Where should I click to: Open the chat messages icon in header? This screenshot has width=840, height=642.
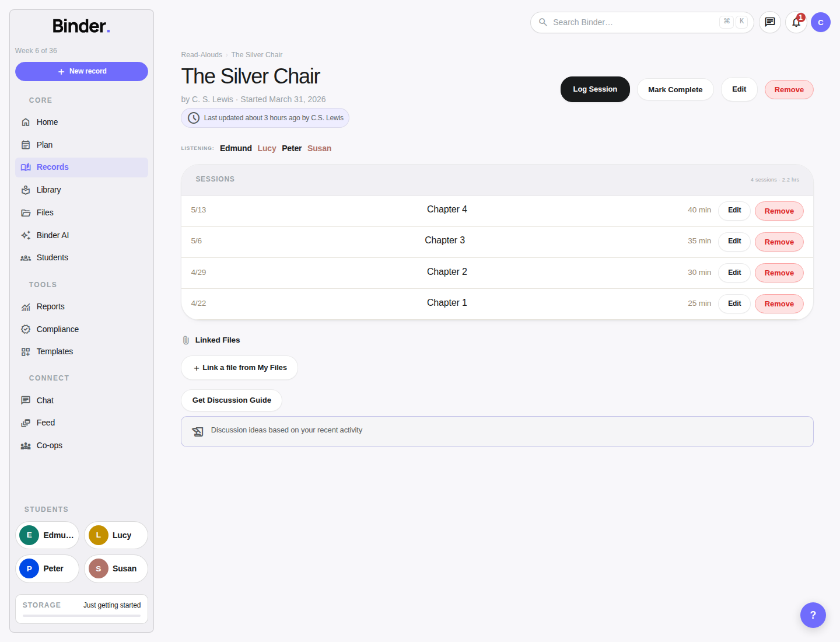point(770,22)
